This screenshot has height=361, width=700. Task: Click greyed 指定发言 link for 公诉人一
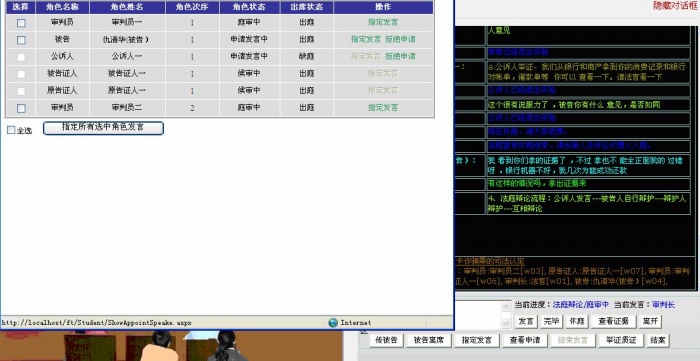pos(366,56)
